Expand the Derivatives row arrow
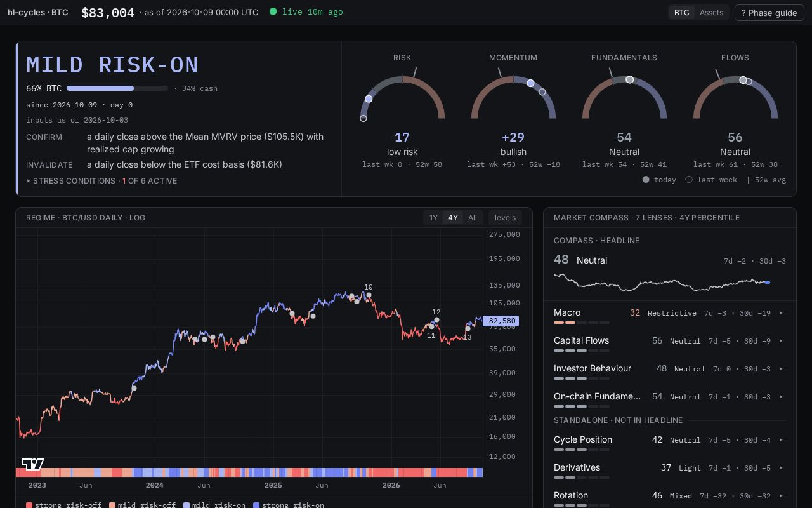 pos(781,468)
